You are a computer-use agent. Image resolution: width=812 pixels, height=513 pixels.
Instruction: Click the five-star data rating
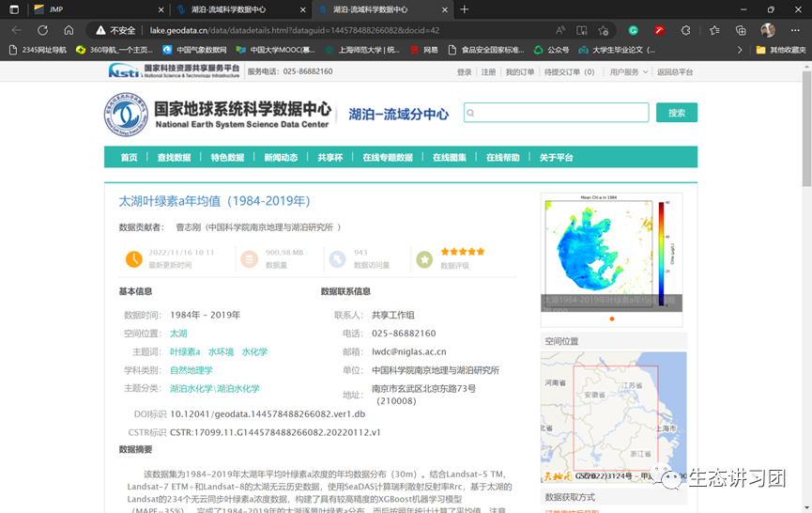click(x=463, y=252)
